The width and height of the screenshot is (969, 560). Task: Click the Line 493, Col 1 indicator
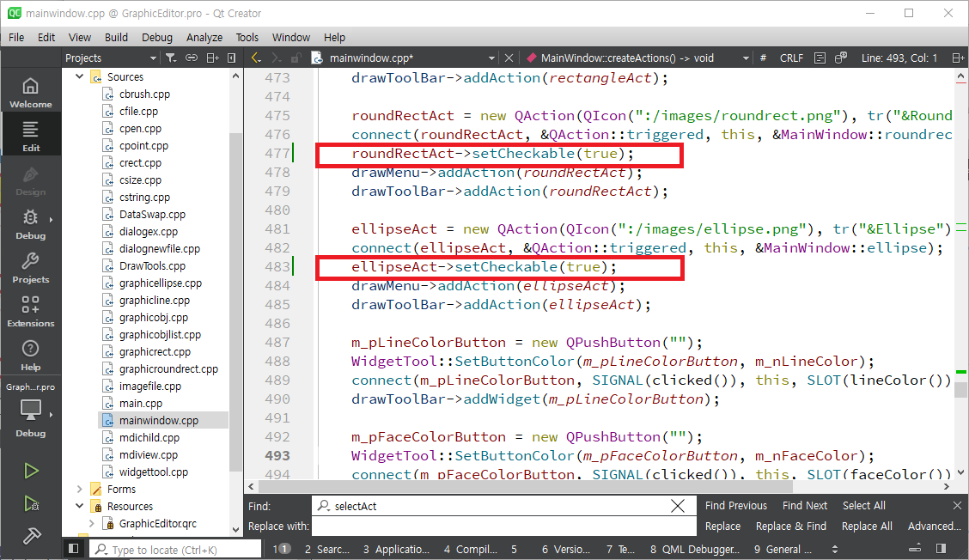[899, 58]
